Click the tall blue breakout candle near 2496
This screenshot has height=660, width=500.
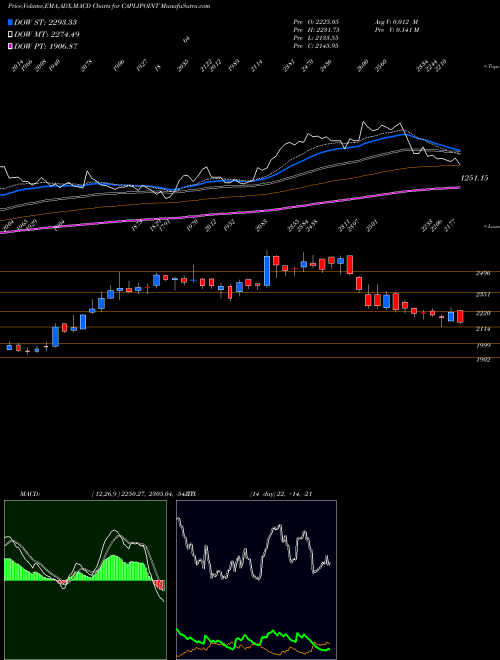[267, 270]
